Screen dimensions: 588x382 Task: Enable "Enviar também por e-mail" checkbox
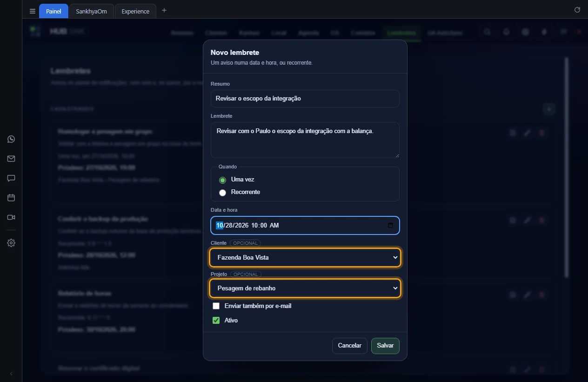pos(216,306)
